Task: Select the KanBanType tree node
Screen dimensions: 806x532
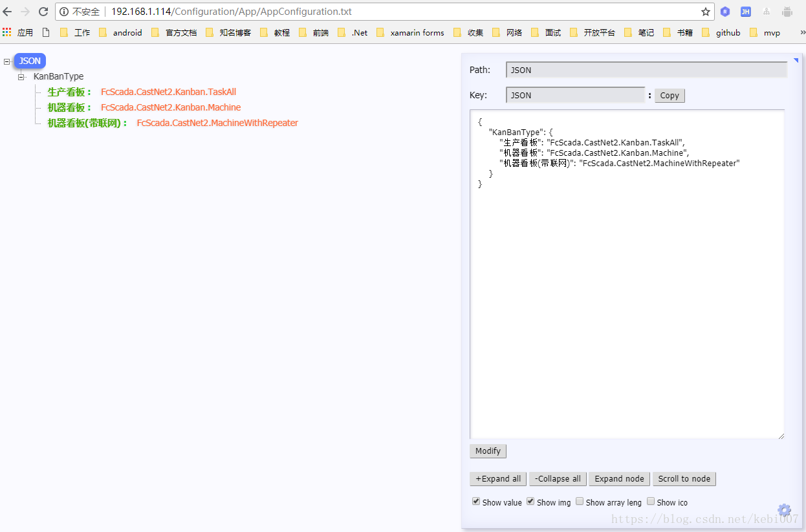Action: (x=58, y=76)
